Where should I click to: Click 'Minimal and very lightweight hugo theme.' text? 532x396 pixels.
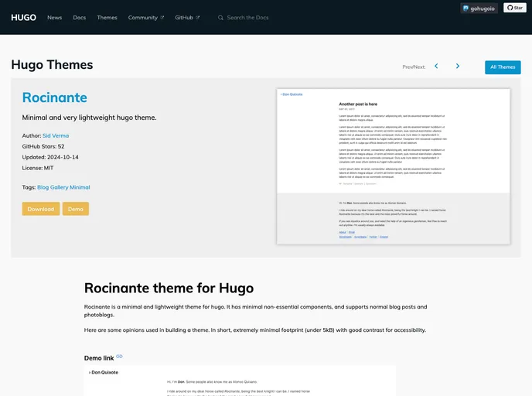[x=89, y=118]
